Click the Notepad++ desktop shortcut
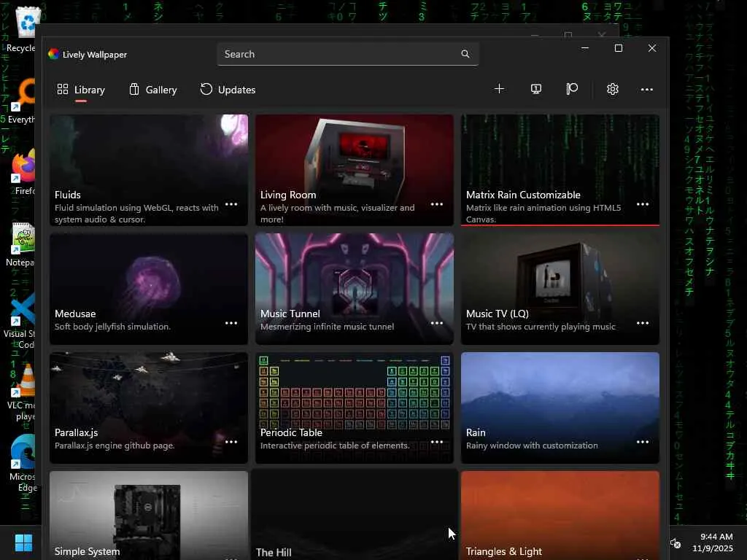Viewport: 747px width, 560px height. [x=22, y=244]
